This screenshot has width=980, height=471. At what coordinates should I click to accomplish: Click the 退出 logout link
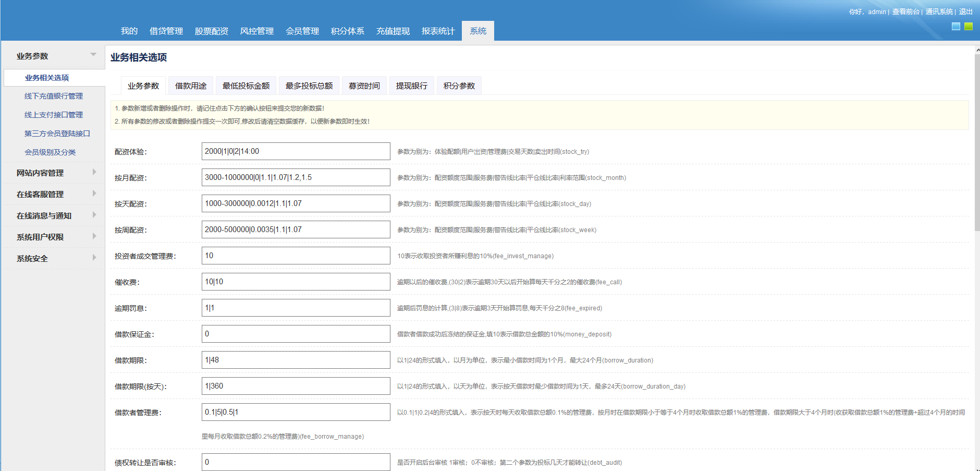pyautogui.click(x=965, y=11)
